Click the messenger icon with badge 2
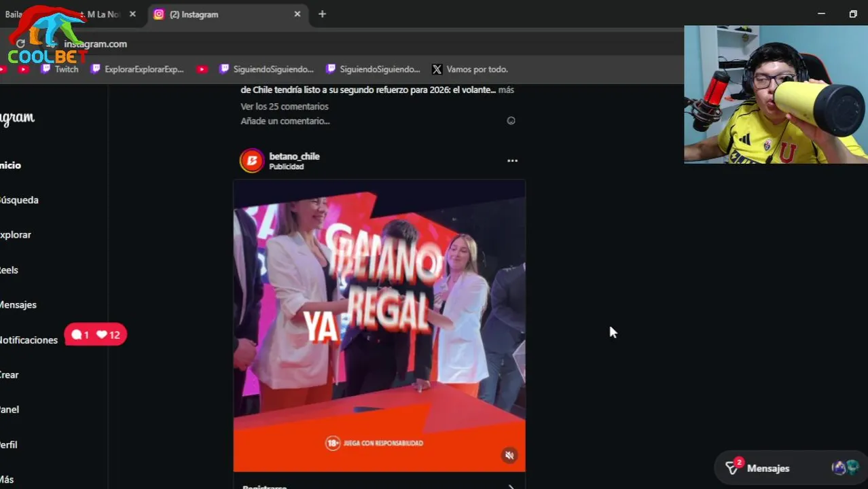The image size is (868, 489). pyautogui.click(x=733, y=467)
